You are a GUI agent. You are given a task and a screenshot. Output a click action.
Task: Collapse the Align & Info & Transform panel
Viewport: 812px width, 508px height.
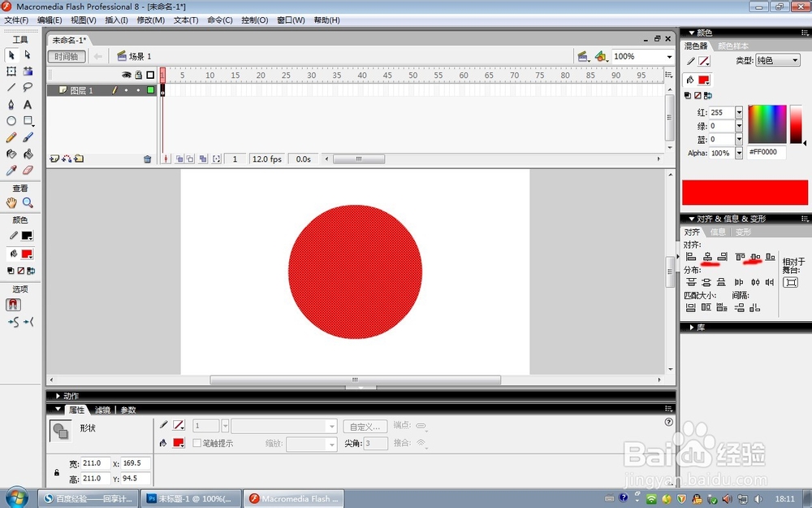[x=691, y=219]
